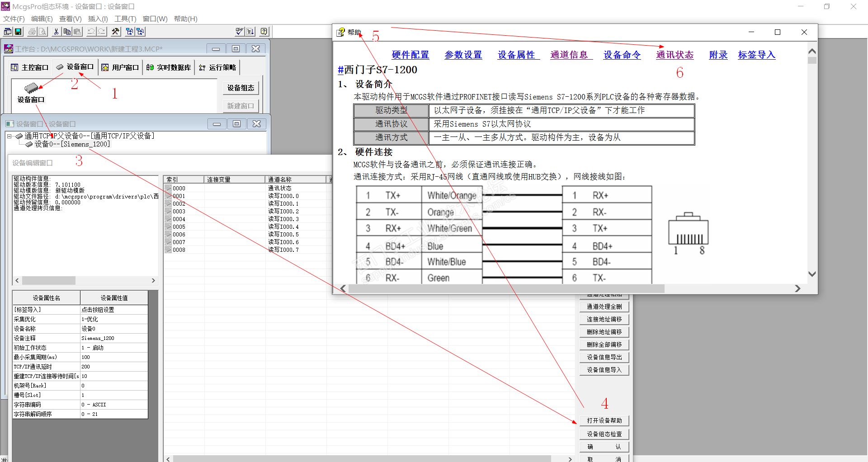The width and height of the screenshot is (868, 462).
Task: Click the 通道处理全删 button
Action: pyautogui.click(x=604, y=306)
